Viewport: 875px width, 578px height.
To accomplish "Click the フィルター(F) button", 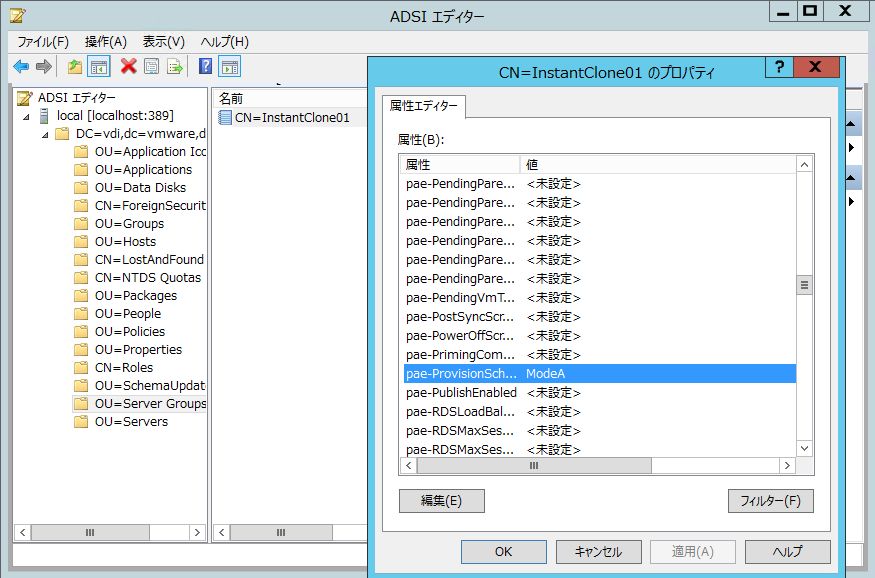I will 771,501.
